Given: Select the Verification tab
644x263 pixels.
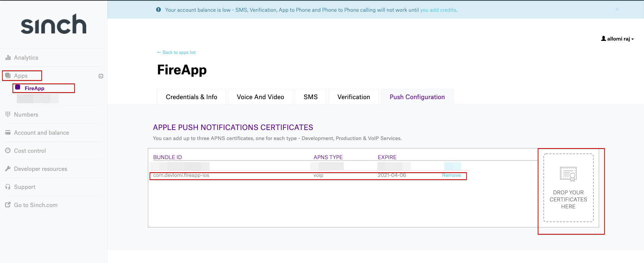Looking at the screenshot, I should (x=354, y=97).
